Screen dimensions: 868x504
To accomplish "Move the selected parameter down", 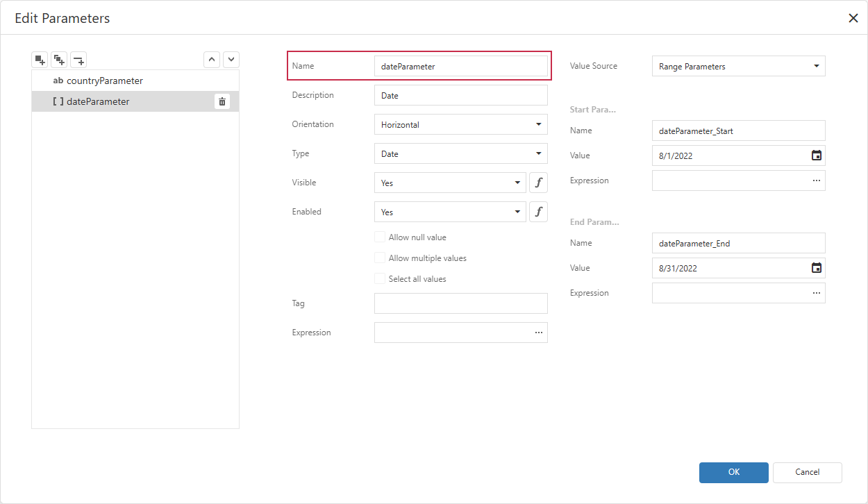I will click(x=231, y=60).
